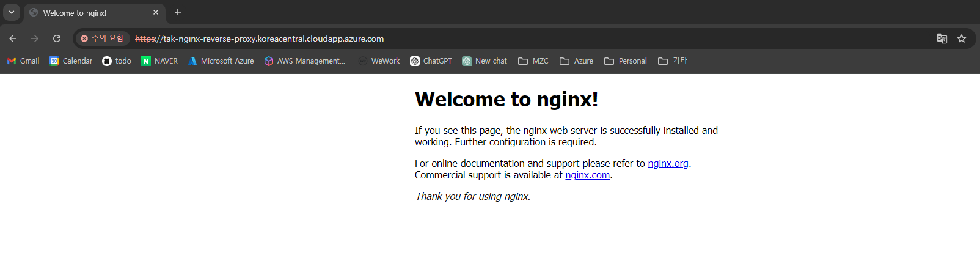Screen dimensions: 980x261
Task: Open the New chat bookmark
Action: [485, 61]
